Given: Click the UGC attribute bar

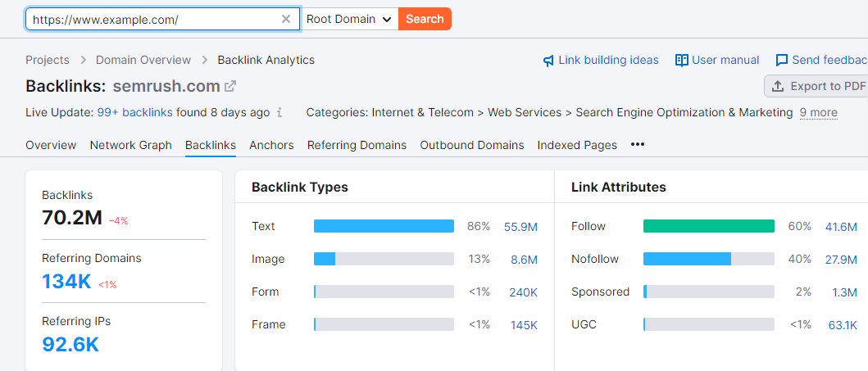Looking at the screenshot, I should (708, 324).
